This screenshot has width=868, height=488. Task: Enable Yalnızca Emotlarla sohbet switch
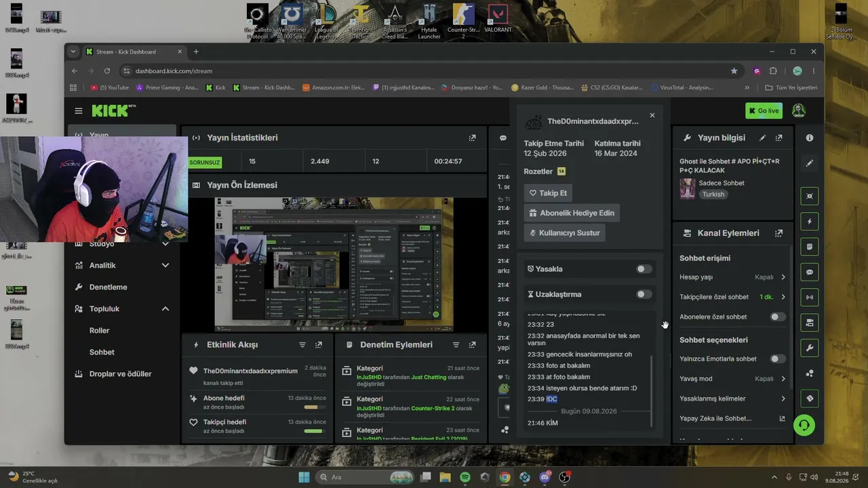point(778,359)
